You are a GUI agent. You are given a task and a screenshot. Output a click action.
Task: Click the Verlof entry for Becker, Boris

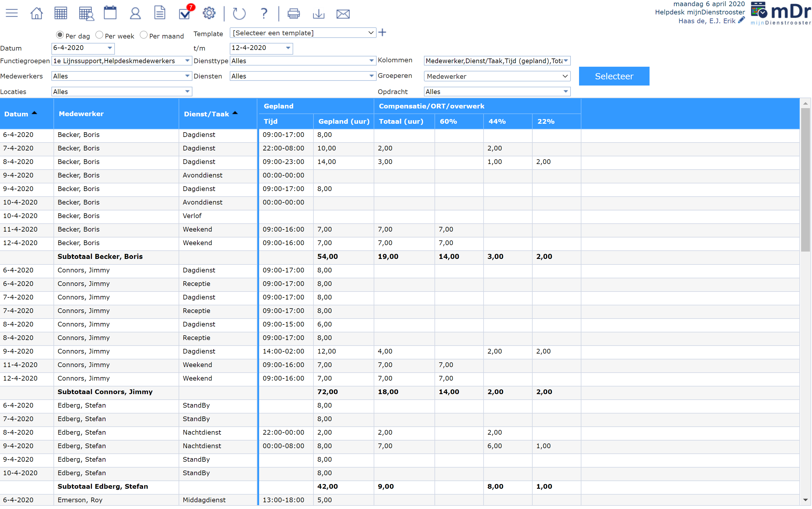(192, 216)
